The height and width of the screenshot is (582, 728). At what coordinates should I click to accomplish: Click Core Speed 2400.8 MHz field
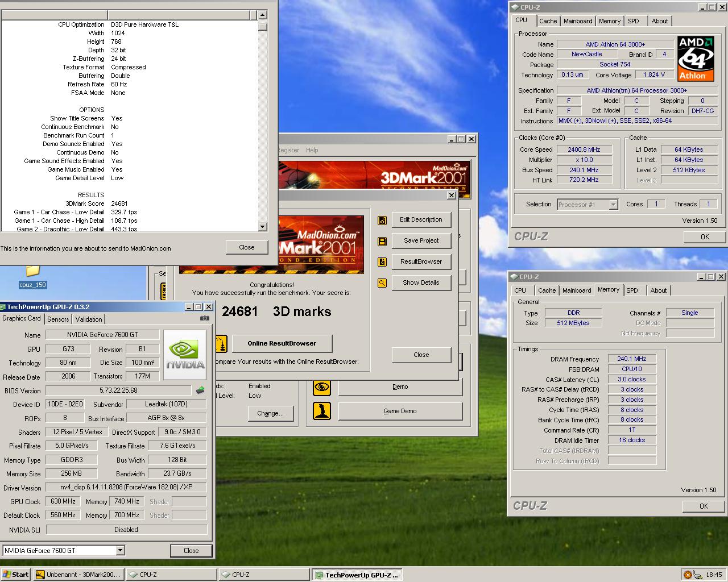click(x=584, y=149)
